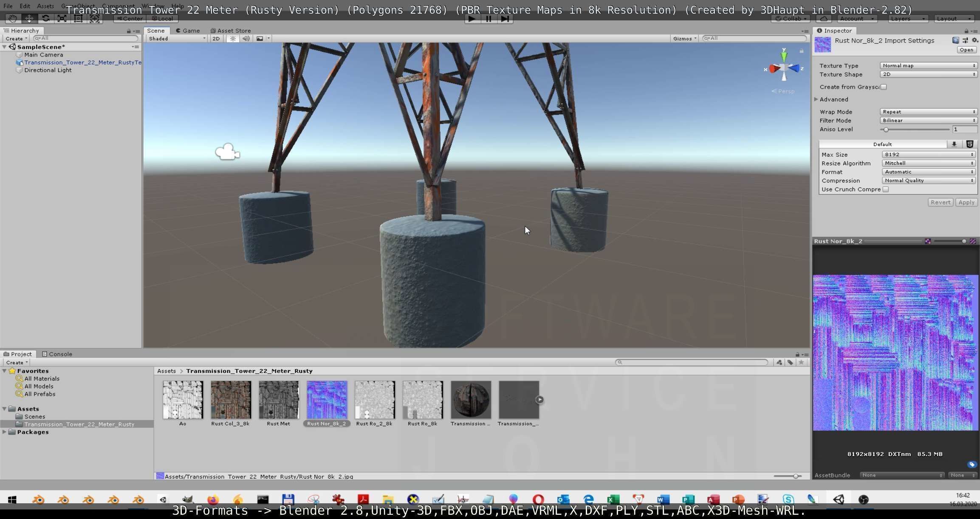Select PC standalone platform override tab
Image resolution: width=980 pixels, height=519 pixels.
[x=954, y=144]
